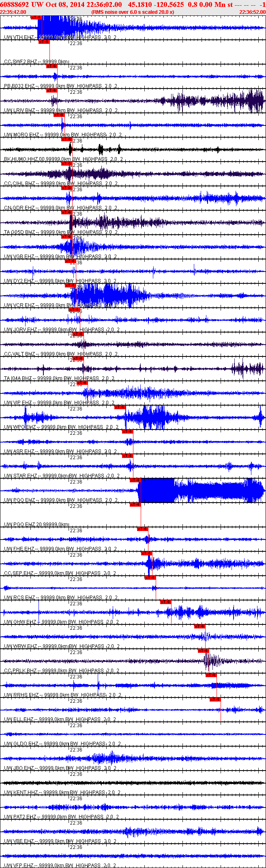The image size is (266, 868).
Task: Click the UW VTH EHZ station label
Action: click(61, 37)
